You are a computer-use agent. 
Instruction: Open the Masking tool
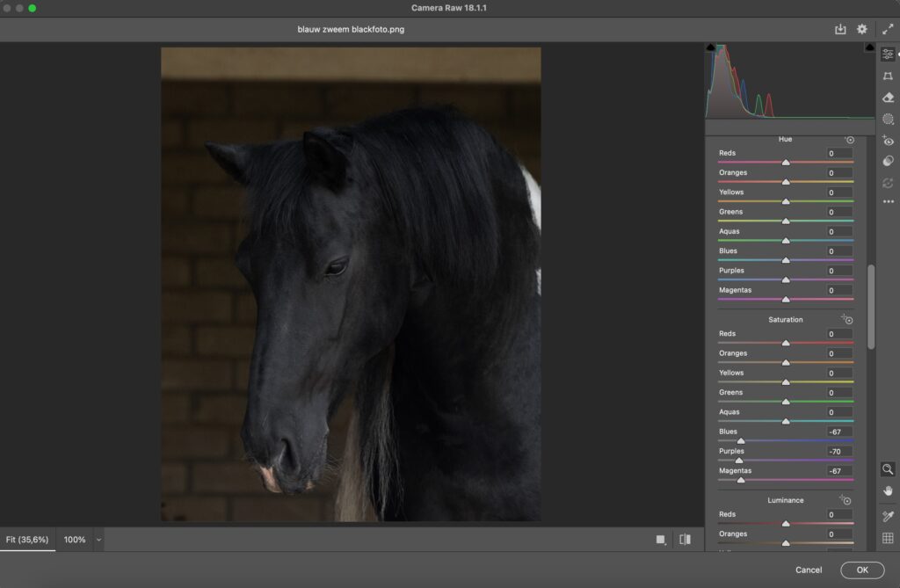(x=888, y=119)
